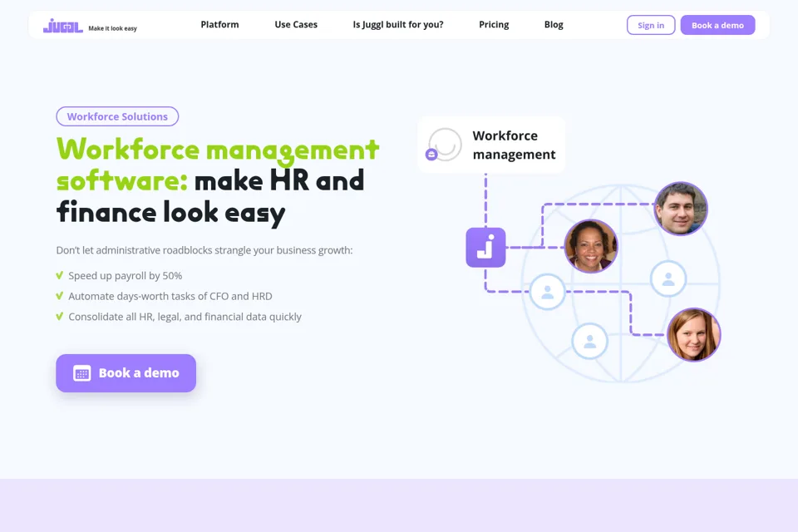Image resolution: width=798 pixels, height=532 pixels.
Task: Click the 'Make it look easy' tagline
Action: click(112, 28)
